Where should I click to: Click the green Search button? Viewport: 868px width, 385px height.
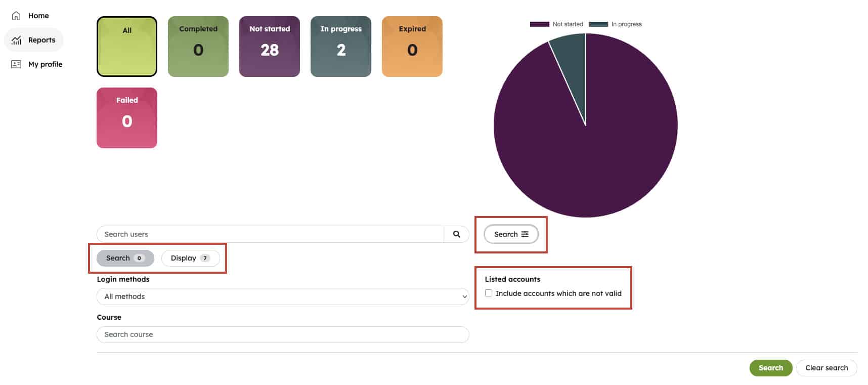point(771,368)
